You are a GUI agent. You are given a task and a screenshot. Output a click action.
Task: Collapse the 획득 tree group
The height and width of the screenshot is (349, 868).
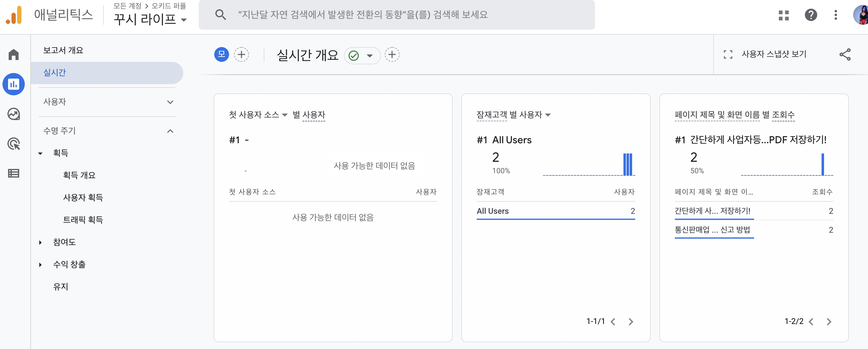coord(40,153)
